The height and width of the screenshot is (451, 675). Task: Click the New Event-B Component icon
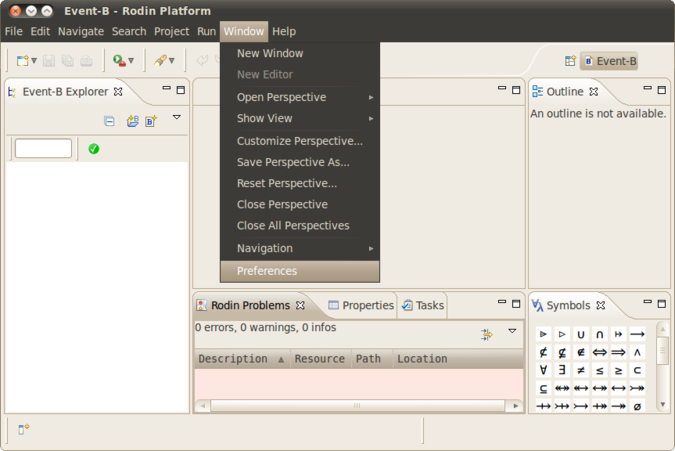151,121
